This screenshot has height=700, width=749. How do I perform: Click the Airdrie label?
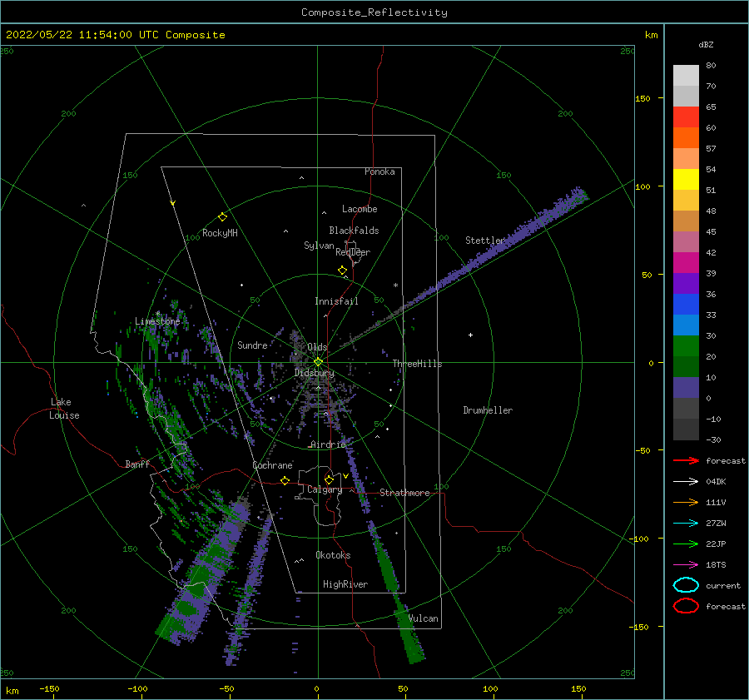coord(328,444)
